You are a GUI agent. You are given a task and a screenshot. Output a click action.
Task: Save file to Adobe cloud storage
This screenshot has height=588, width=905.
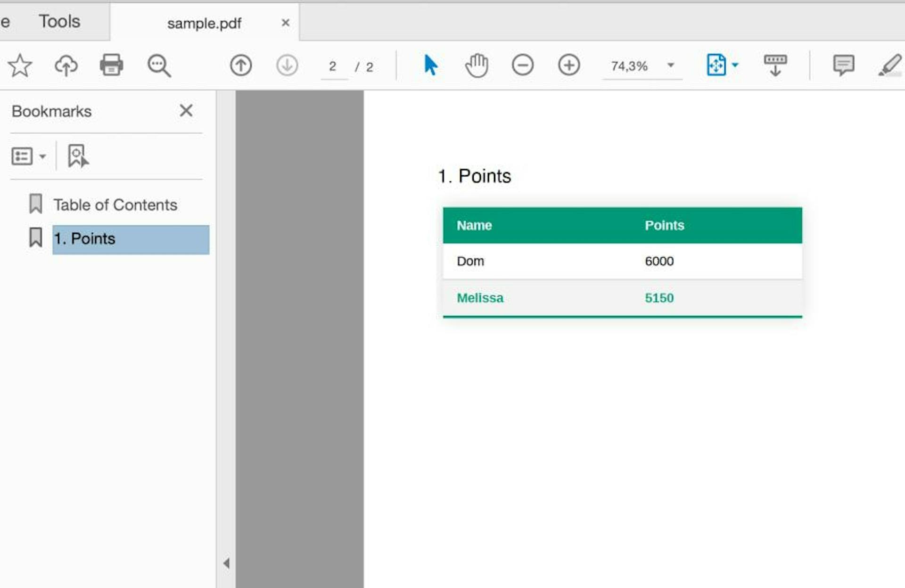coord(66,65)
